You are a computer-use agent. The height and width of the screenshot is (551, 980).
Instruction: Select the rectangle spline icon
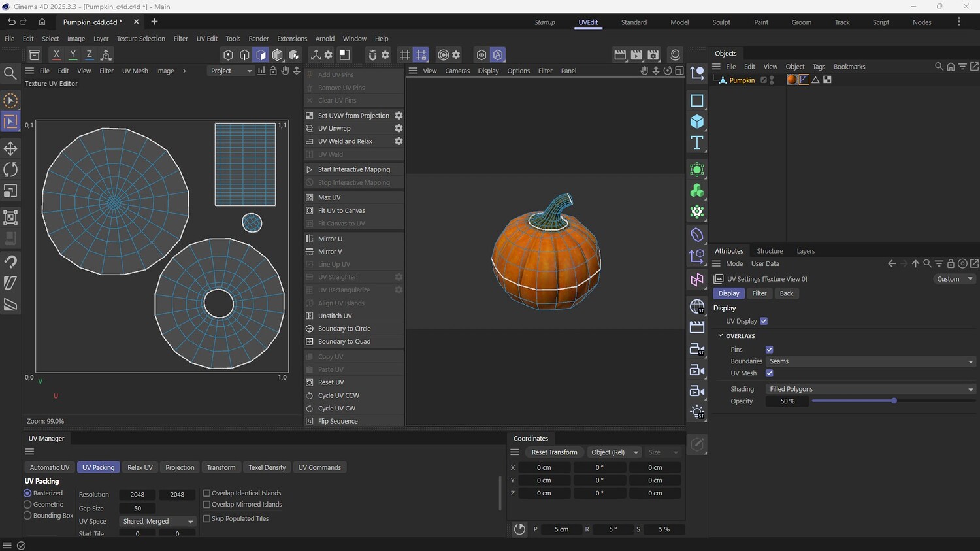click(x=697, y=101)
